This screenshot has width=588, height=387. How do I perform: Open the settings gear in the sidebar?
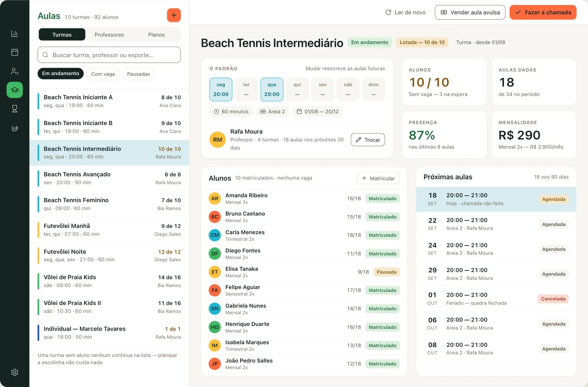(15, 372)
